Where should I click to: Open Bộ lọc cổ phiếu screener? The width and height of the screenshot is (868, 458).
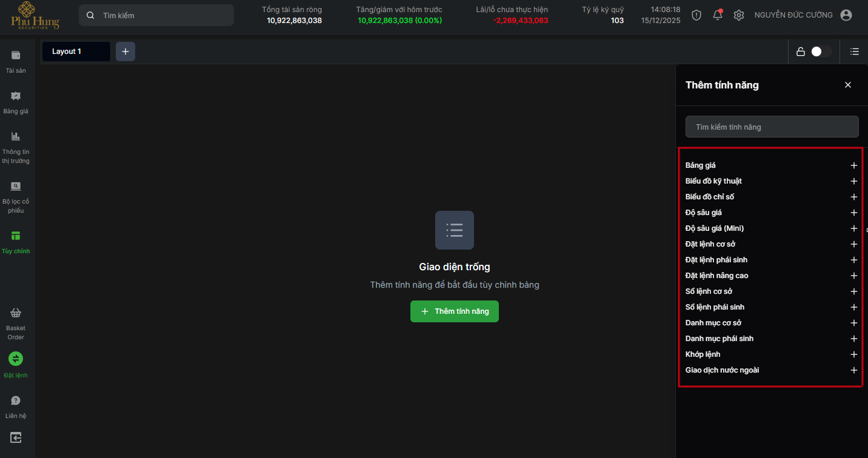click(16, 187)
